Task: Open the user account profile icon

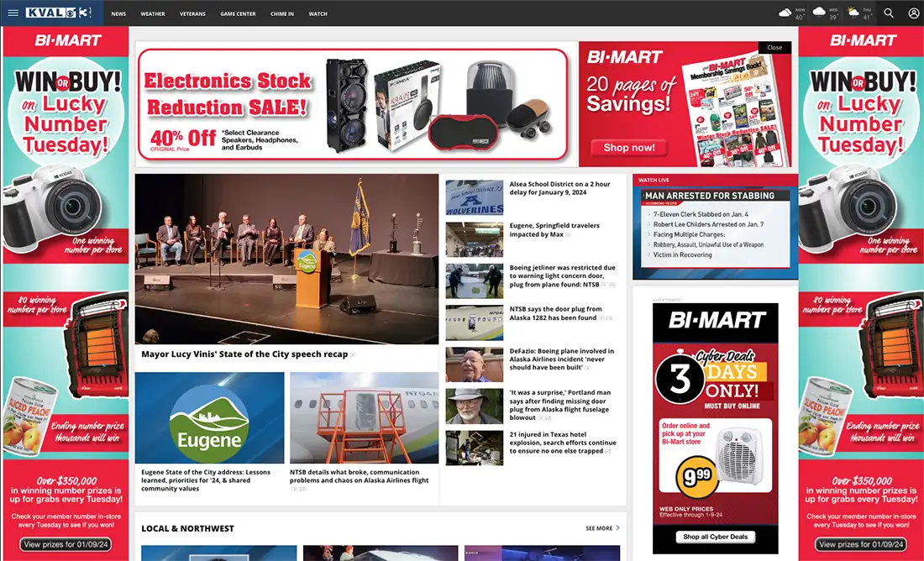Action: pyautogui.click(x=913, y=13)
